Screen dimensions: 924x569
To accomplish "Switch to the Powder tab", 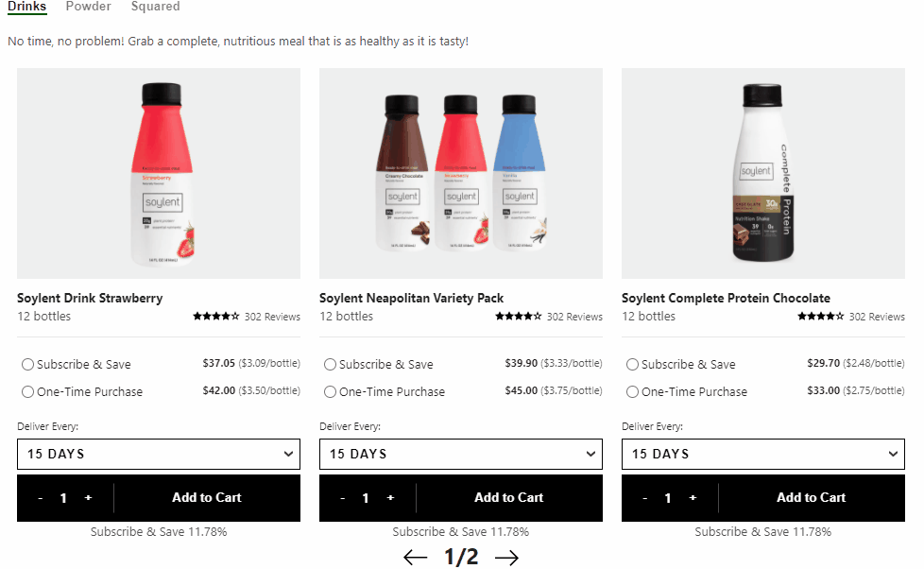I will click(x=88, y=7).
